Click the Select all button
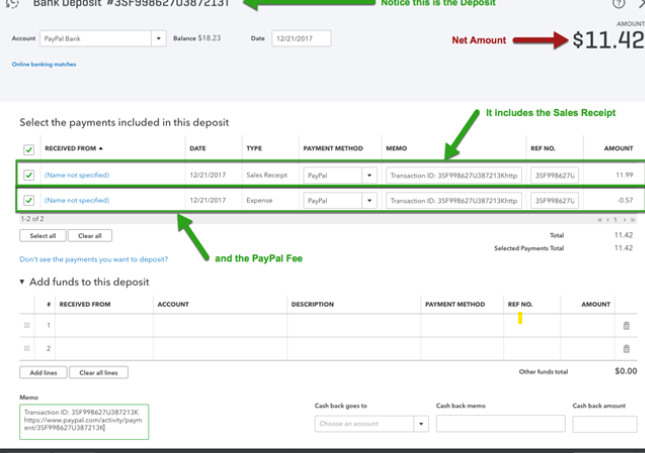The width and height of the screenshot is (645, 453). tap(42, 236)
